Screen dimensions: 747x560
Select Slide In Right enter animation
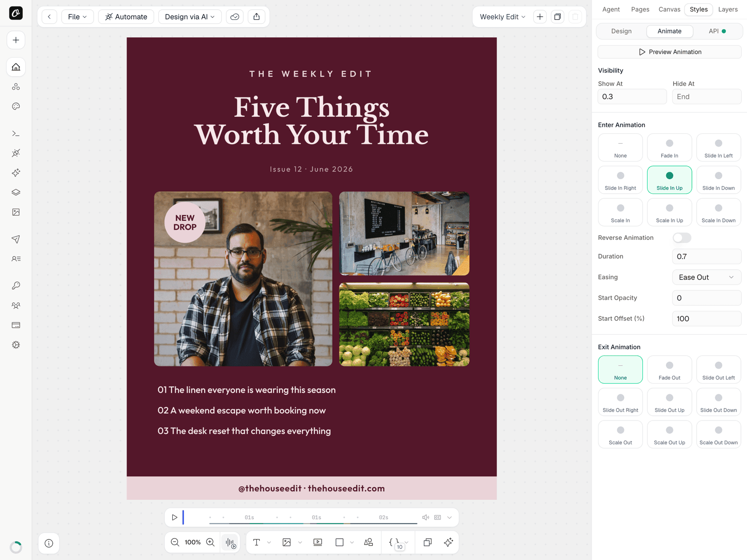[620, 180]
